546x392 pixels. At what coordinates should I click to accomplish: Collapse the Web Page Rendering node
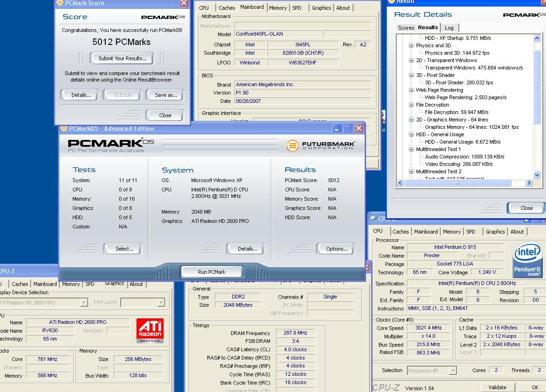coord(411,90)
